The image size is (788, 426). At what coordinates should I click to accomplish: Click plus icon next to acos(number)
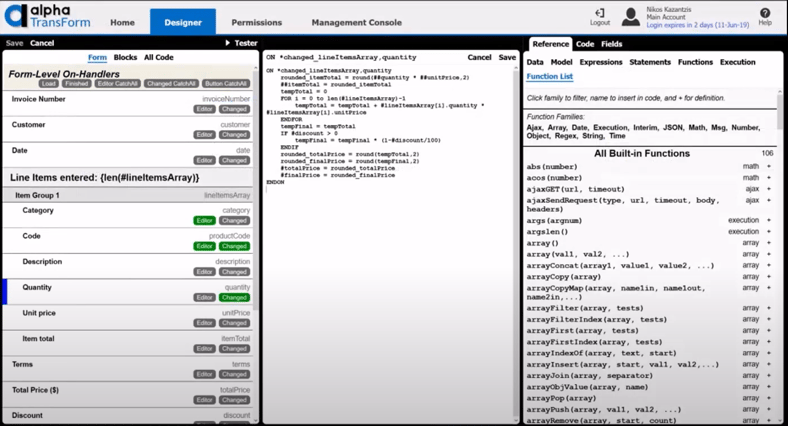tap(768, 178)
